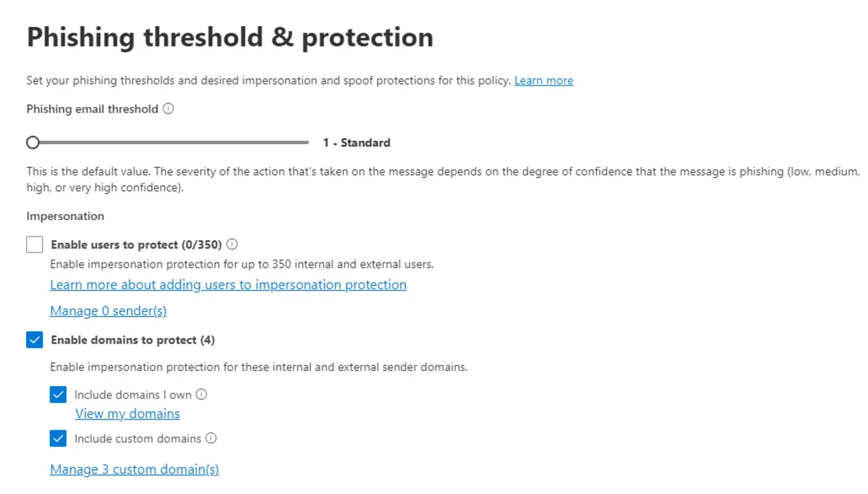Click the phishing threshold slider handle
This screenshot has width=868, height=494.
coord(33,142)
